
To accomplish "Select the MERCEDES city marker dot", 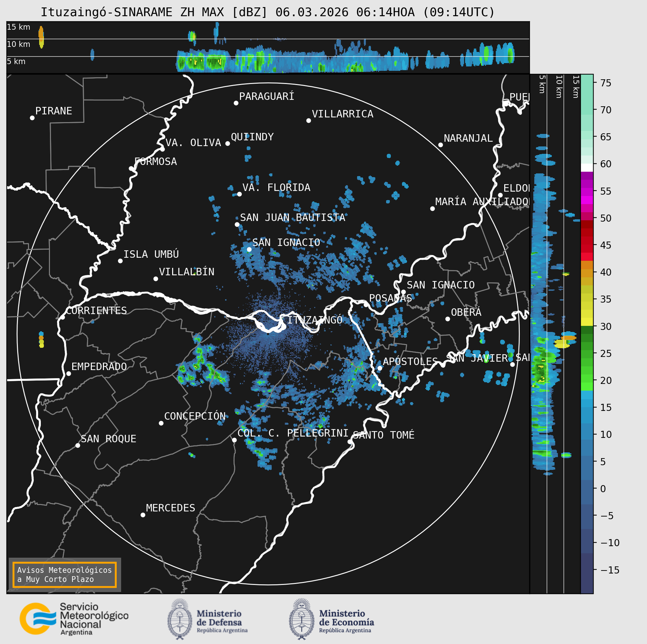I will pos(143,515).
